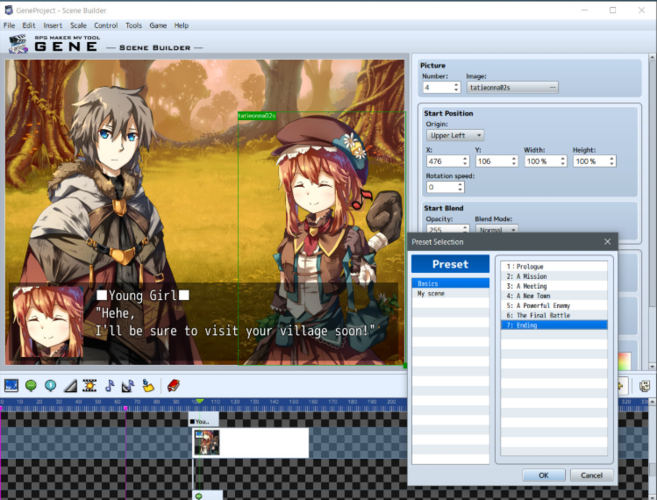Click the properties panel vertical scrollbar
The width and height of the screenshot is (657, 500).
click(652, 211)
